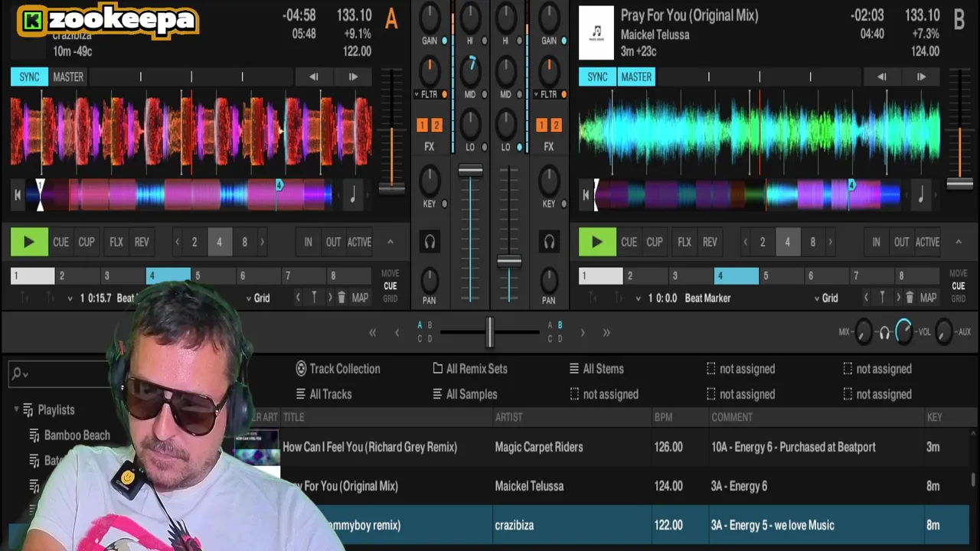Toggle keylock note icon on Deck B
The height and width of the screenshot is (551, 980).
(x=921, y=196)
